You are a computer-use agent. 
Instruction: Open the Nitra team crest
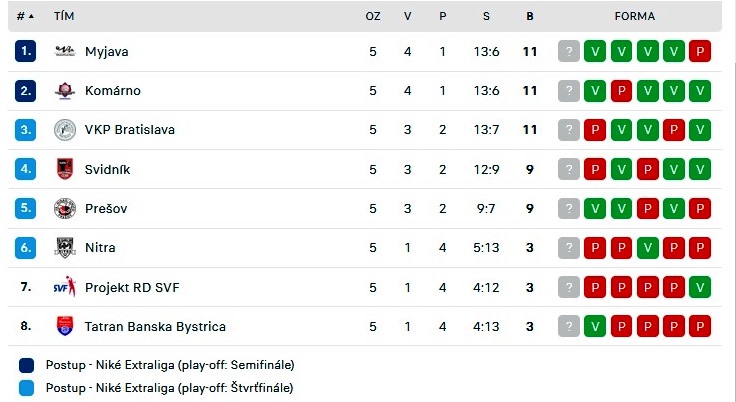tap(65, 247)
